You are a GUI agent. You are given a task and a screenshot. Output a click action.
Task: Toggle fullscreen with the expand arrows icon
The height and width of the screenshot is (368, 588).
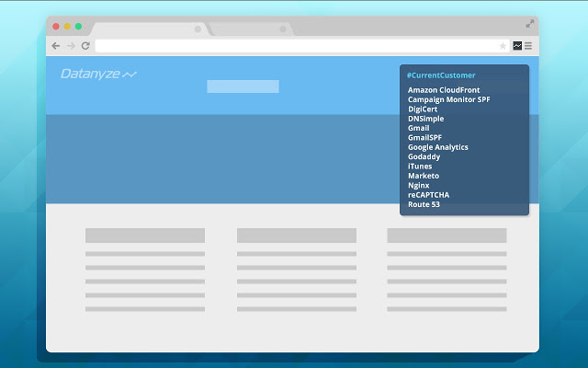(x=529, y=24)
